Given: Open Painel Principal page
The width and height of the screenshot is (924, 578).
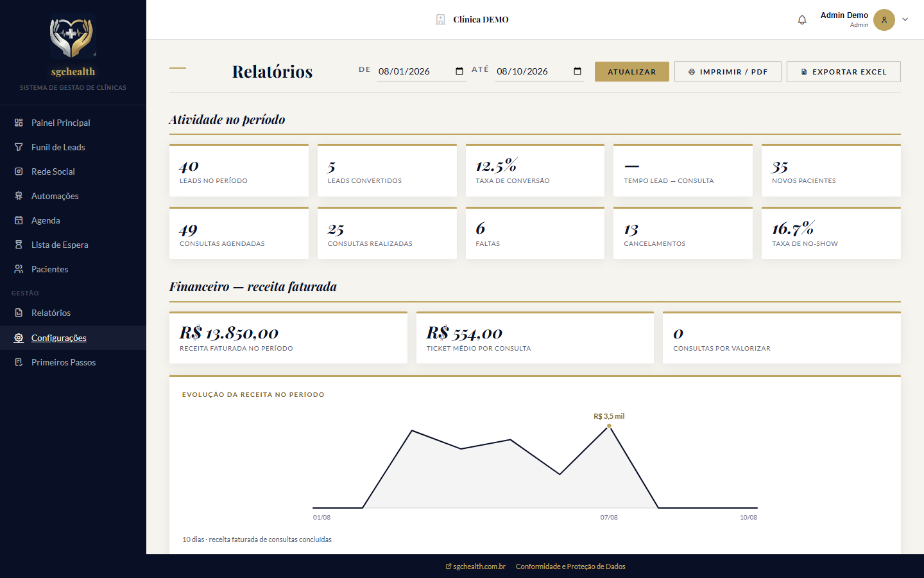Looking at the screenshot, I should (x=73, y=123).
